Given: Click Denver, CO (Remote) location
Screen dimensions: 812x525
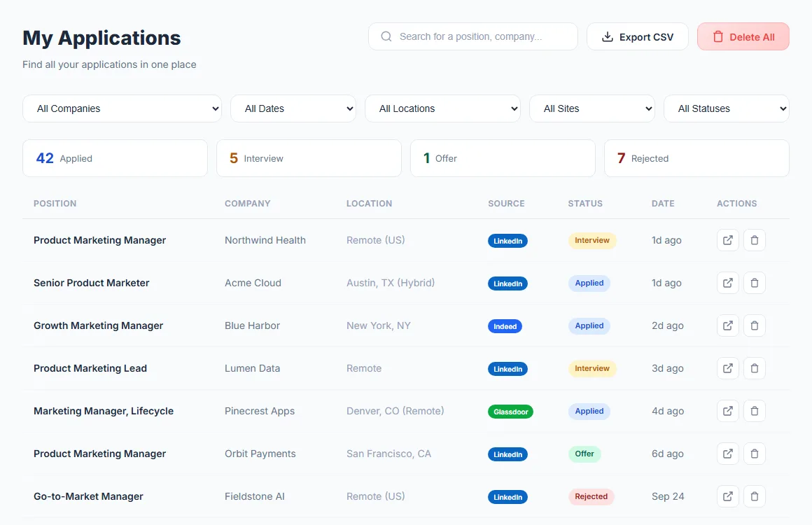Looking at the screenshot, I should point(395,411).
